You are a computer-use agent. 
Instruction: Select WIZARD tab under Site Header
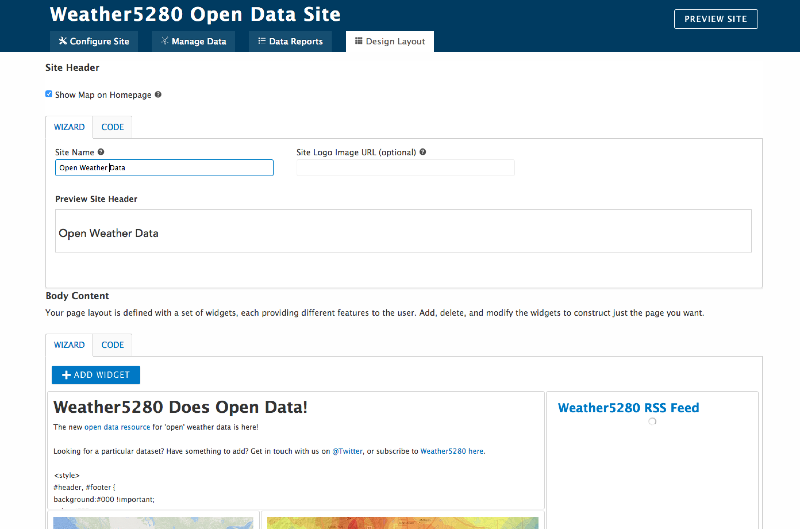[69, 127]
